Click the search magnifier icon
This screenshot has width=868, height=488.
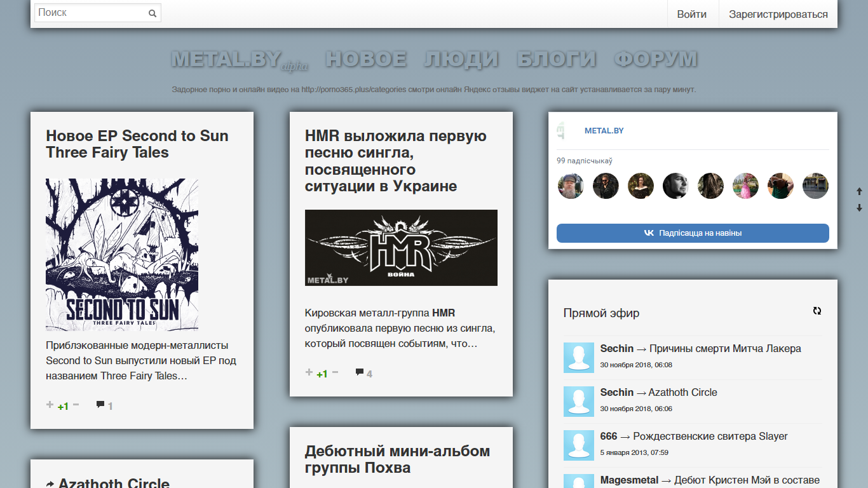point(153,13)
